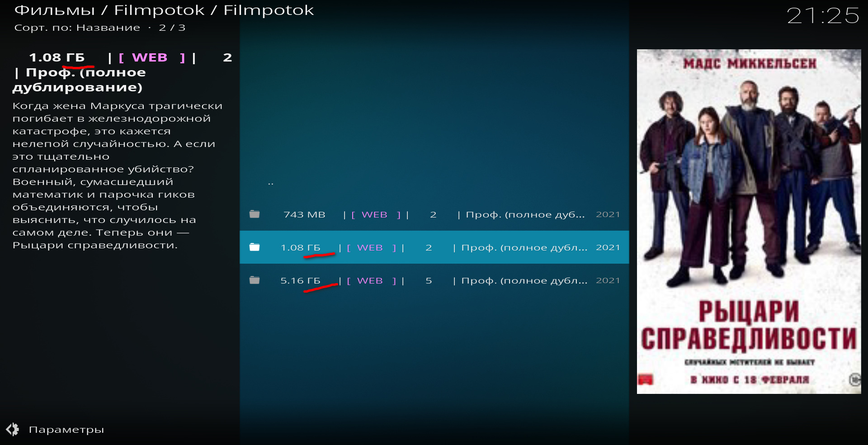
Task: Select the 5.16 ГБ size text
Action: click(x=300, y=281)
